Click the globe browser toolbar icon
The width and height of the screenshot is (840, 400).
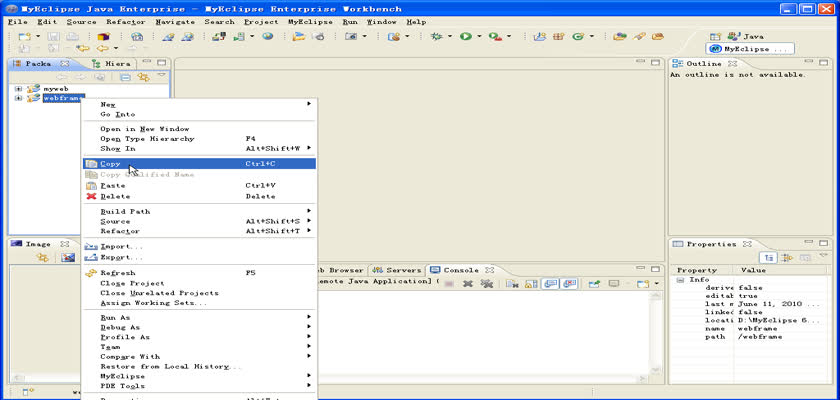tap(268, 36)
